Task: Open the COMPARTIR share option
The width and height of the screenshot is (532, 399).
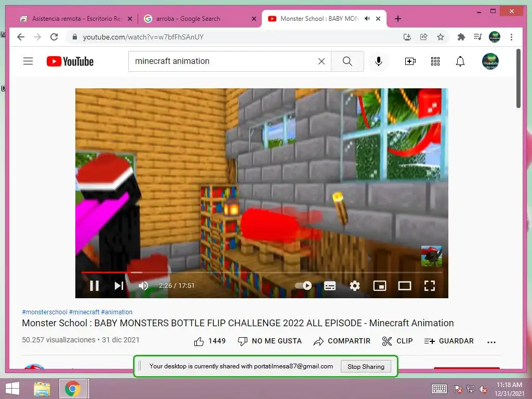Action: pos(342,341)
